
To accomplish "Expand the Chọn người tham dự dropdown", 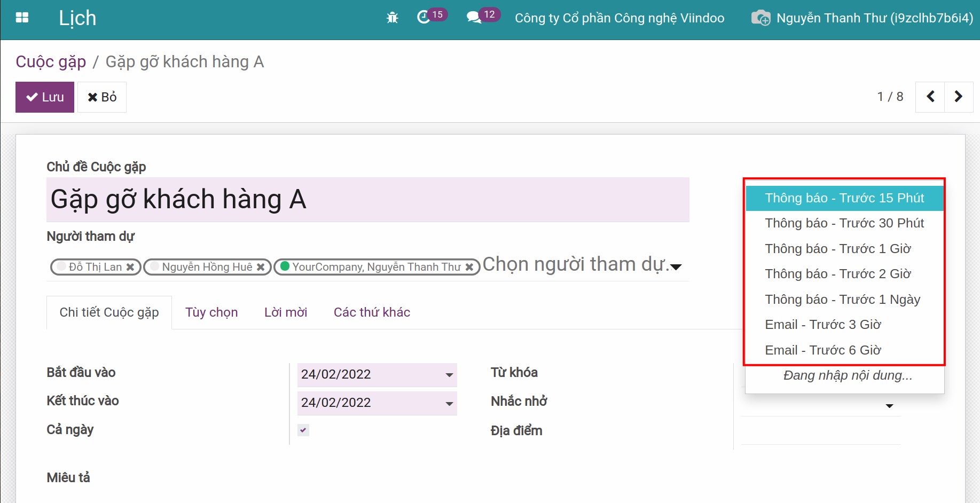I will (x=677, y=266).
